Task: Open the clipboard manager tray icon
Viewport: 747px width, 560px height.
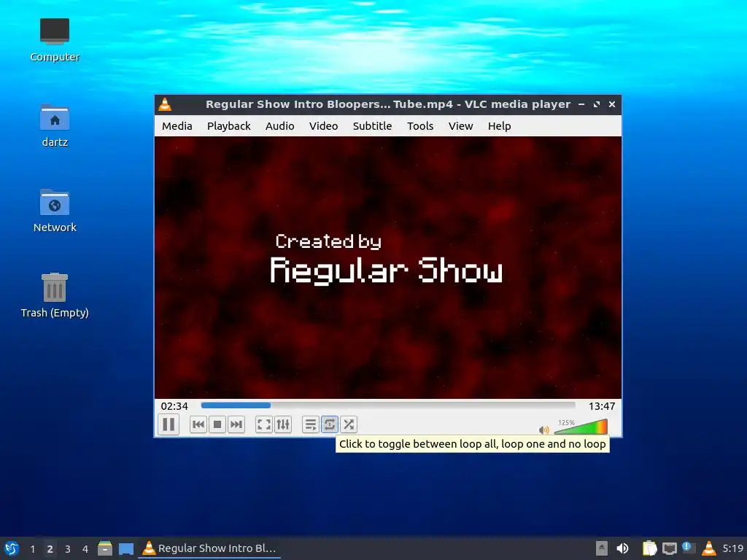Action: 649,548
